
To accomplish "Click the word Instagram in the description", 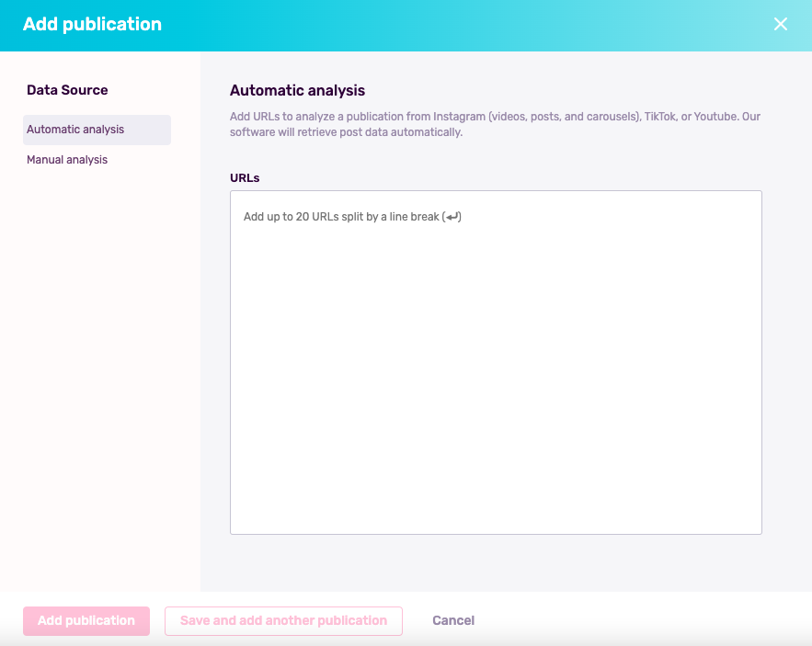I will tap(460, 117).
